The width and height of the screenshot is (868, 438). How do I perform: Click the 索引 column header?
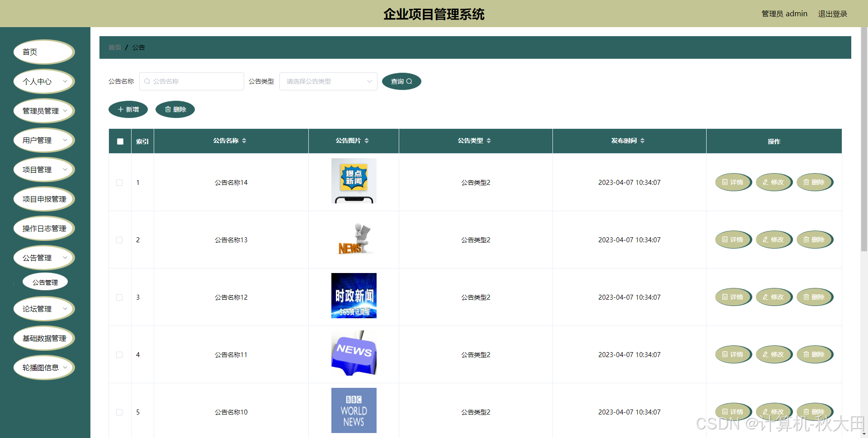click(x=142, y=141)
